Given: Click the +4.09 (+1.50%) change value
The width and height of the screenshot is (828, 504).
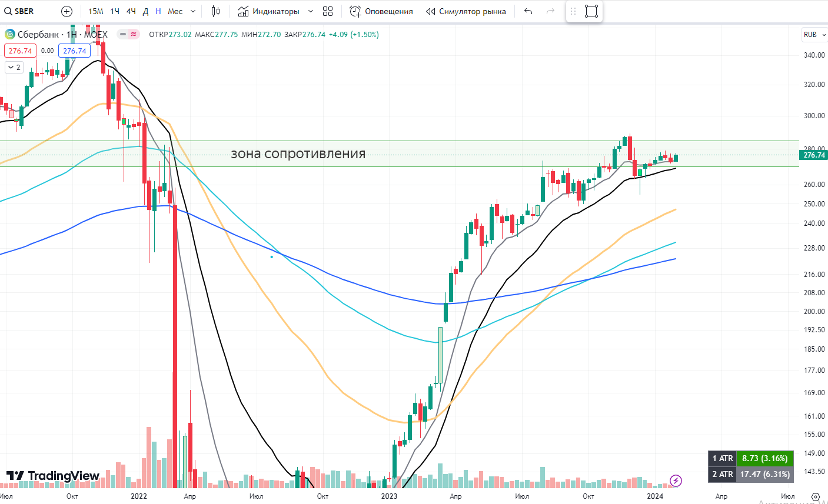Looking at the screenshot, I should point(354,35).
